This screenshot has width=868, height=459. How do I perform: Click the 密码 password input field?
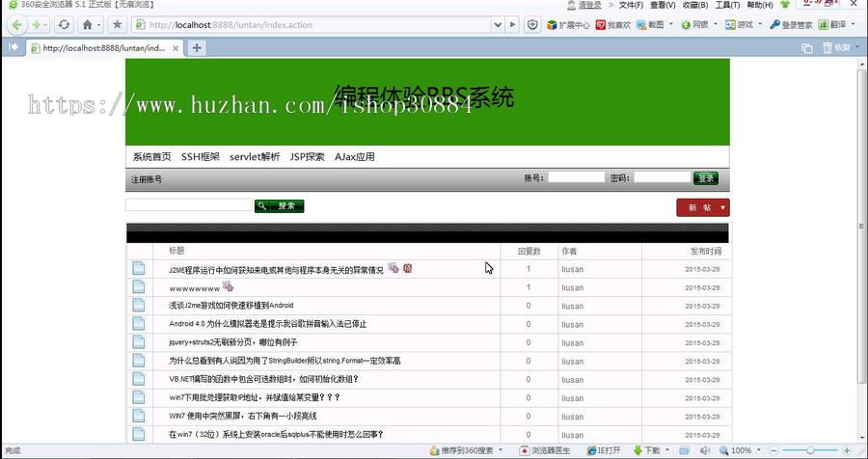662,177
